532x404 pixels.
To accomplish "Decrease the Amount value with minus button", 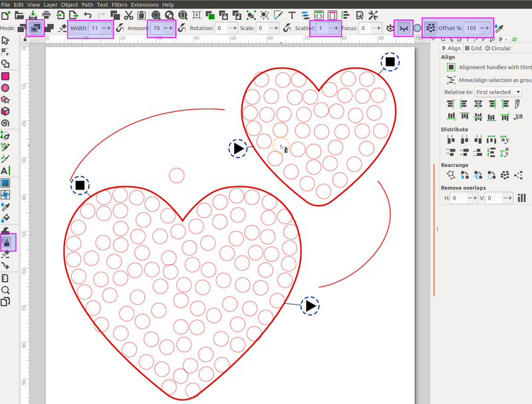I will (x=165, y=28).
